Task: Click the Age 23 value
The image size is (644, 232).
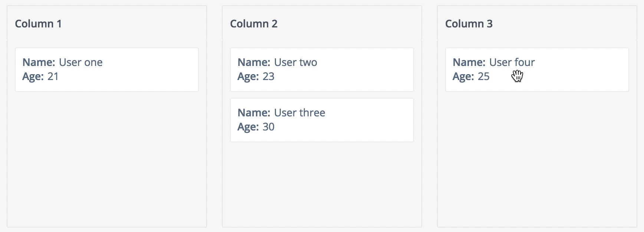Action: [x=269, y=77]
